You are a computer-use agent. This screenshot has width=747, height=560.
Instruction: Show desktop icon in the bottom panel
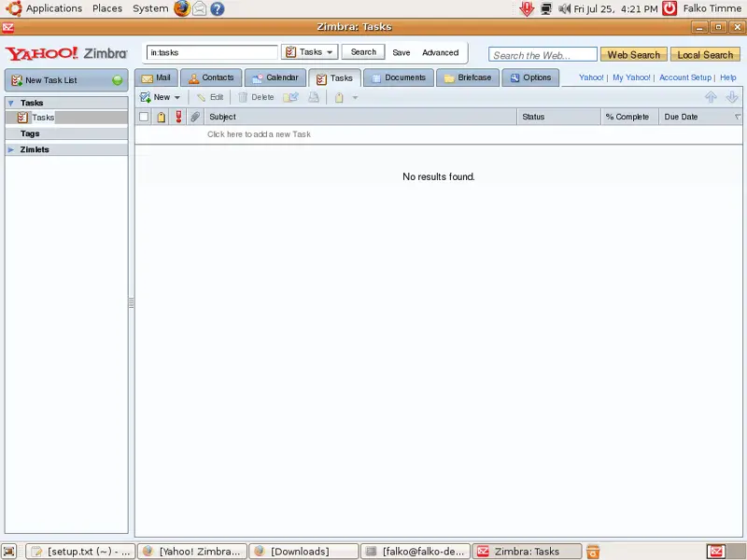(9, 552)
